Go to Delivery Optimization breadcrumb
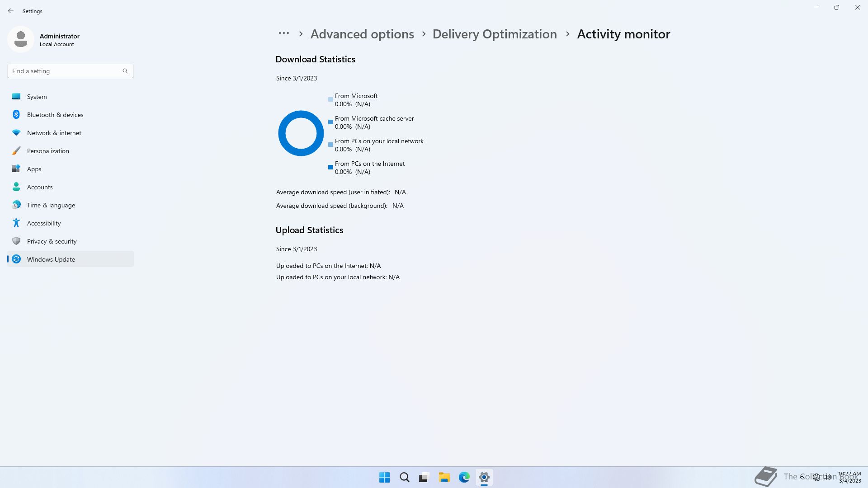Viewport: 868px width, 488px height. pyautogui.click(x=494, y=34)
